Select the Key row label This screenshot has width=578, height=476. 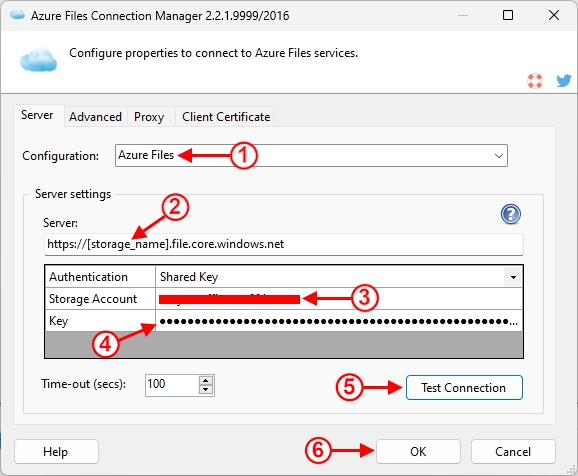coord(100,321)
